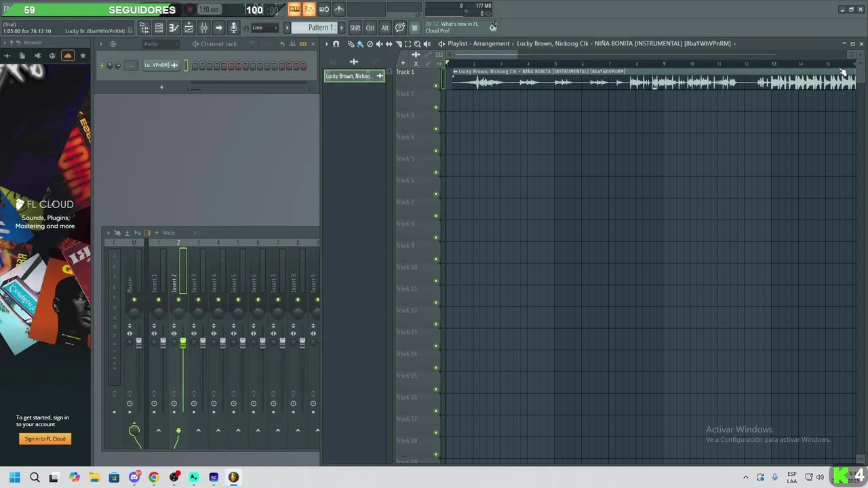Open the Playlist options menu arrow
This screenshot has width=868, height=488.
(x=327, y=44)
